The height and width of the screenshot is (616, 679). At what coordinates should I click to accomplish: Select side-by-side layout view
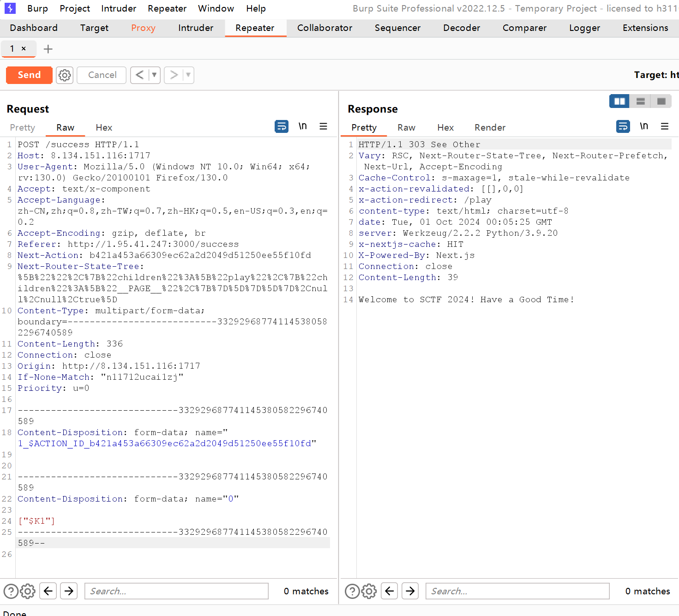click(619, 101)
